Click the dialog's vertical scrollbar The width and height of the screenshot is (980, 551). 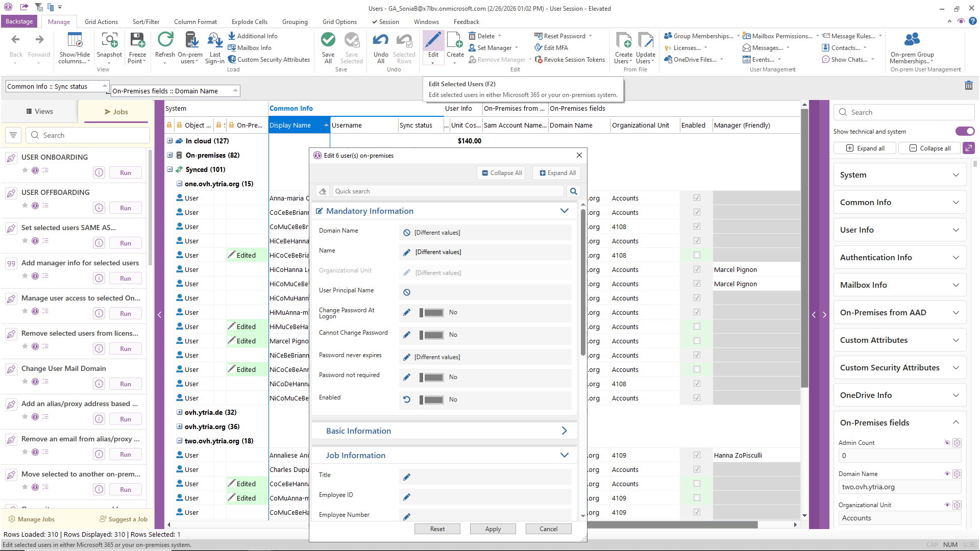(583, 282)
